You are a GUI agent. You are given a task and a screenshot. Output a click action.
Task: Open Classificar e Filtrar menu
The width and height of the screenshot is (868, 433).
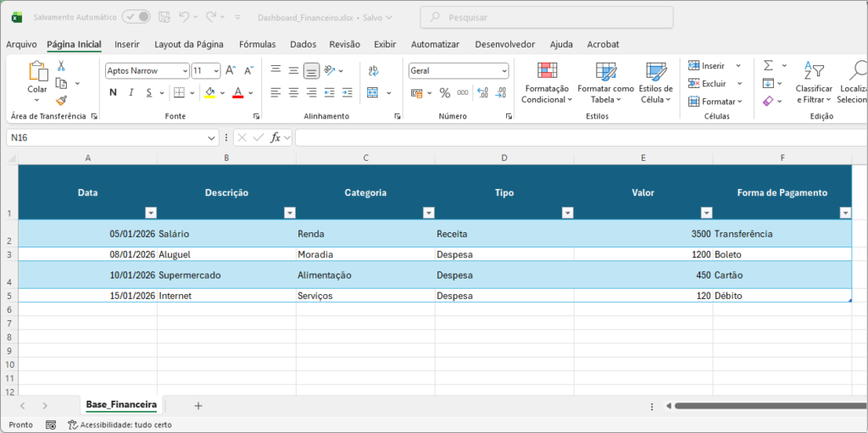(814, 82)
